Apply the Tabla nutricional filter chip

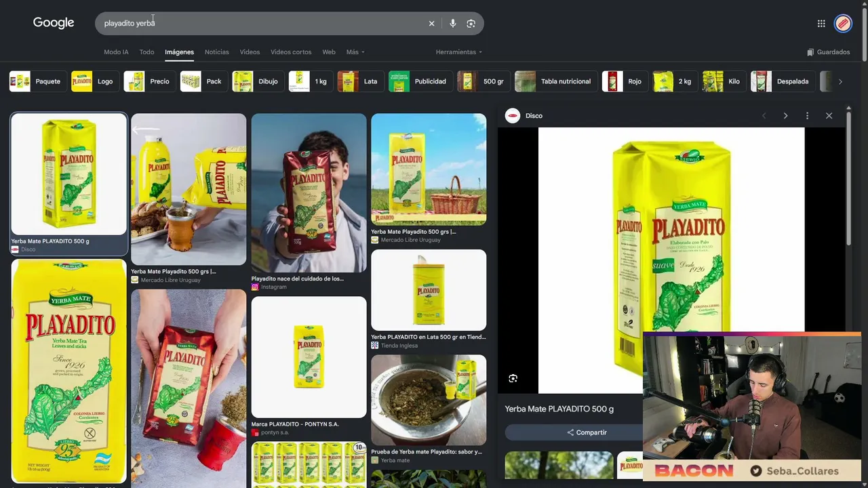(x=556, y=81)
